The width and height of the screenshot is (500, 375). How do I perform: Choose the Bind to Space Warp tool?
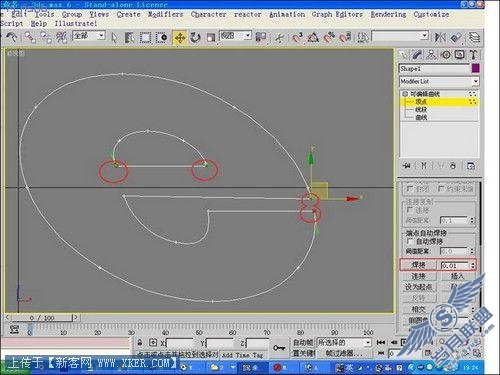(x=61, y=37)
